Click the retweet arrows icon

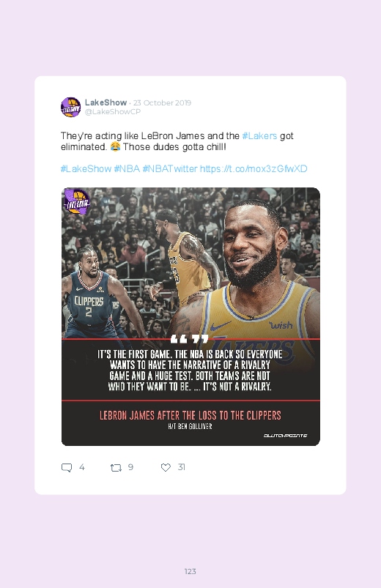[x=116, y=468]
